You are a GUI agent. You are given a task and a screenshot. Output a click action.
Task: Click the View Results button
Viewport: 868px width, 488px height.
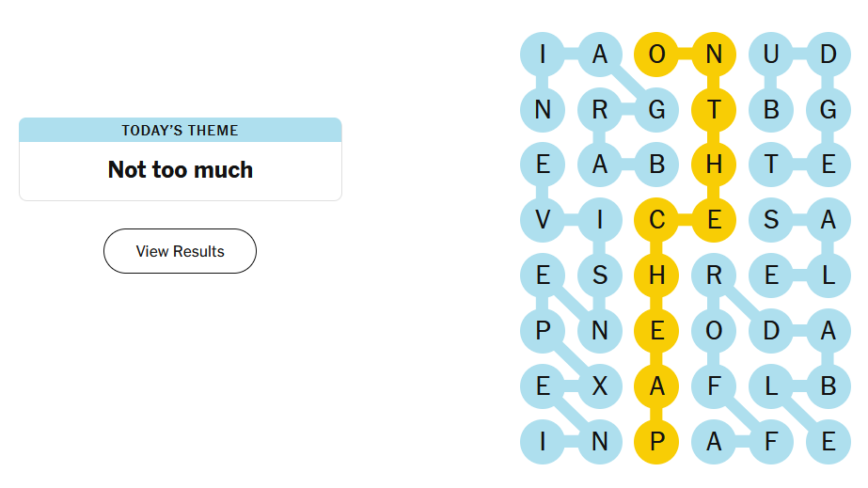pyautogui.click(x=180, y=251)
